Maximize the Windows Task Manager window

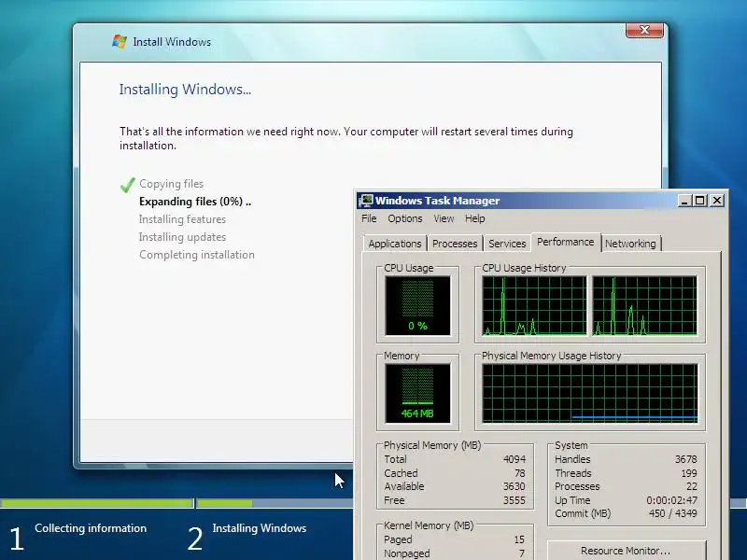699,201
